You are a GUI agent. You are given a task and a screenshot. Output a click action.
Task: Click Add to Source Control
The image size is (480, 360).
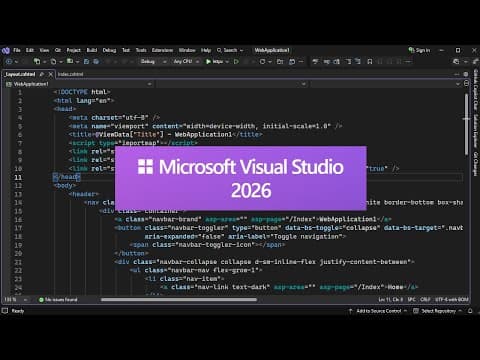coord(378,311)
